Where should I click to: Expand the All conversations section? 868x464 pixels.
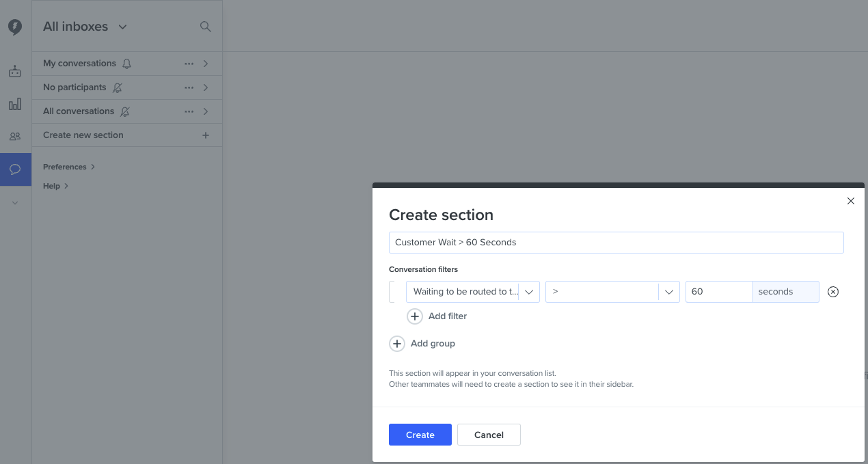(x=206, y=111)
